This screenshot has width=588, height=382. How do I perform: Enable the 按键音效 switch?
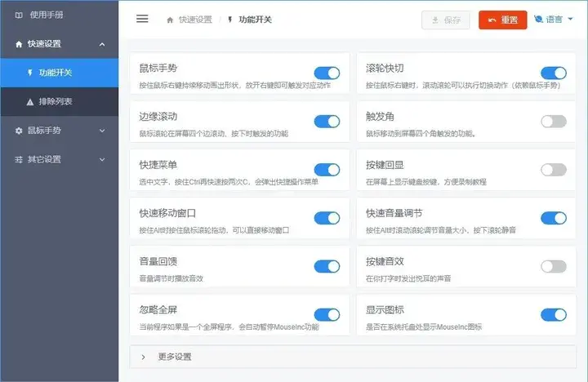click(554, 267)
